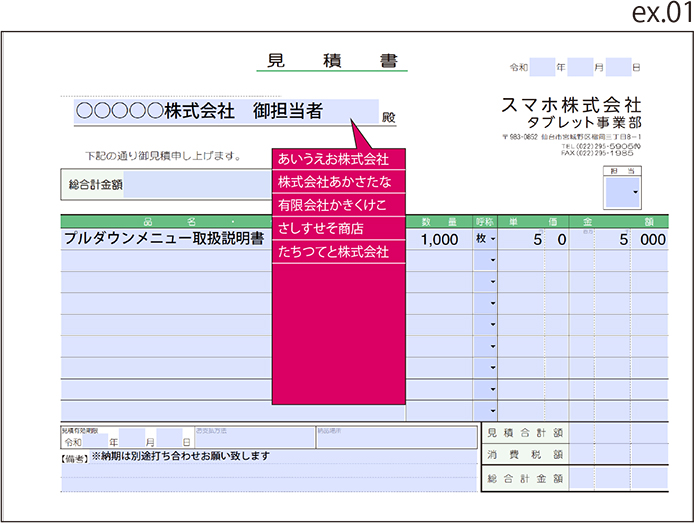Click the unit price cell showing 5 0
The height and width of the screenshot is (523, 694).
(533, 239)
